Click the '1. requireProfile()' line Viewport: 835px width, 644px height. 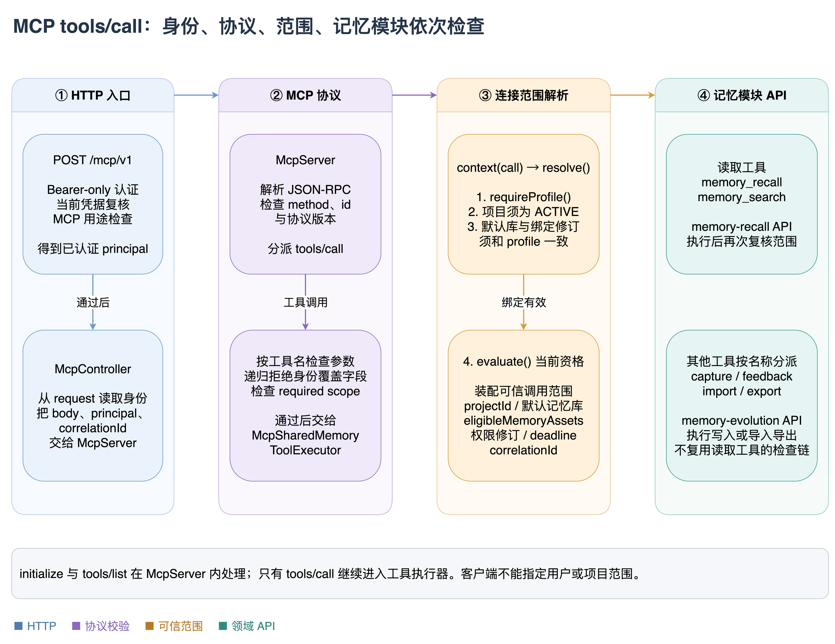pos(523,197)
